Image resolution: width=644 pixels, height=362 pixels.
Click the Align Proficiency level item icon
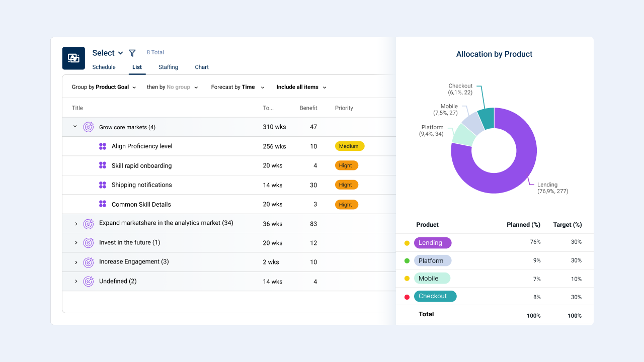pos(103,146)
